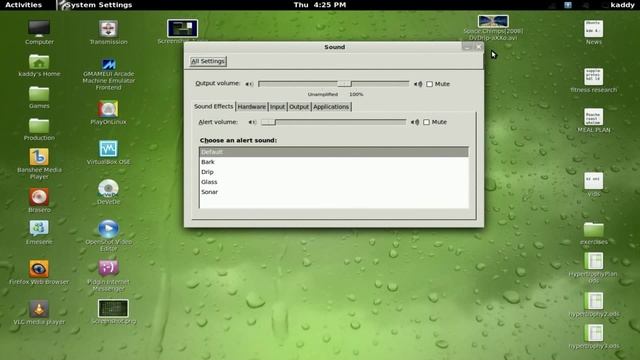Launch the Emesene messenger icon
Viewport: 640px width, 360px height.
(39, 229)
